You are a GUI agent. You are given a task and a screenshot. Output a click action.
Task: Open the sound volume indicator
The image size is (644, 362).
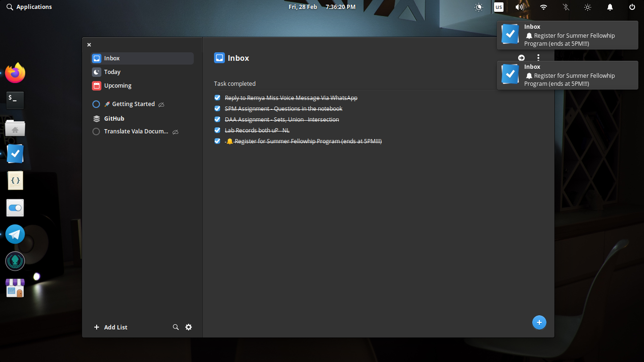520,7
